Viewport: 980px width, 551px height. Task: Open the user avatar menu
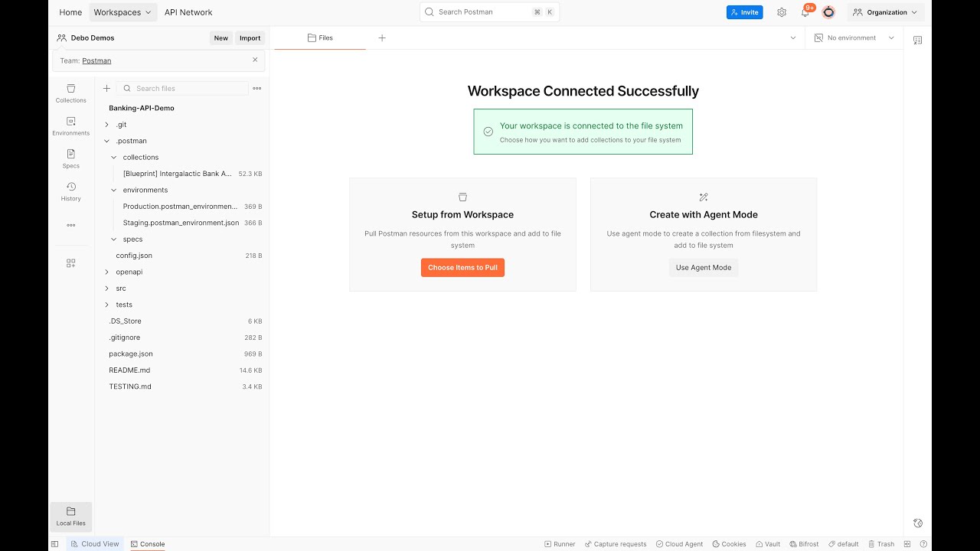[828, 12]
